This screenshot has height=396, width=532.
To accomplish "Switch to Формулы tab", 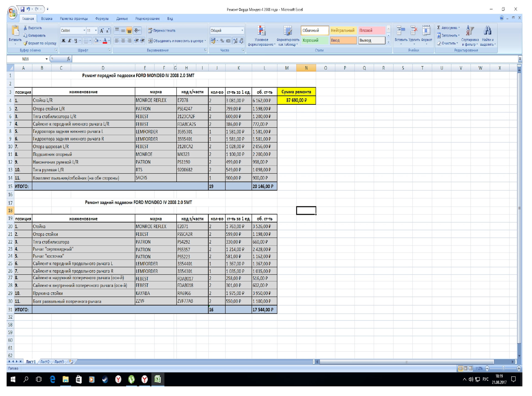I will 102,19.
